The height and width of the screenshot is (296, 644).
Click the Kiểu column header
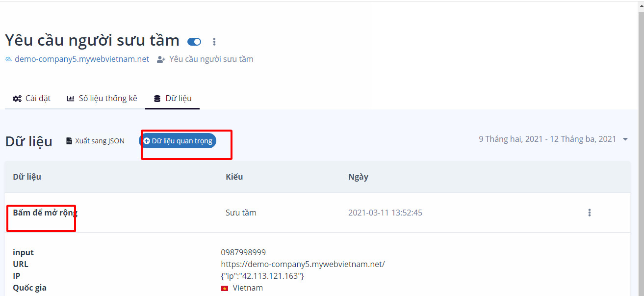click(x=234, y=177)
